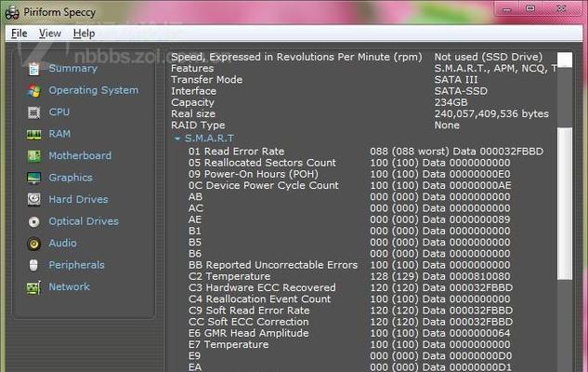Open Optical Drives section
The height and width of the screenshot is (372, 588).
pyautogui.click(x=84, y=221)
